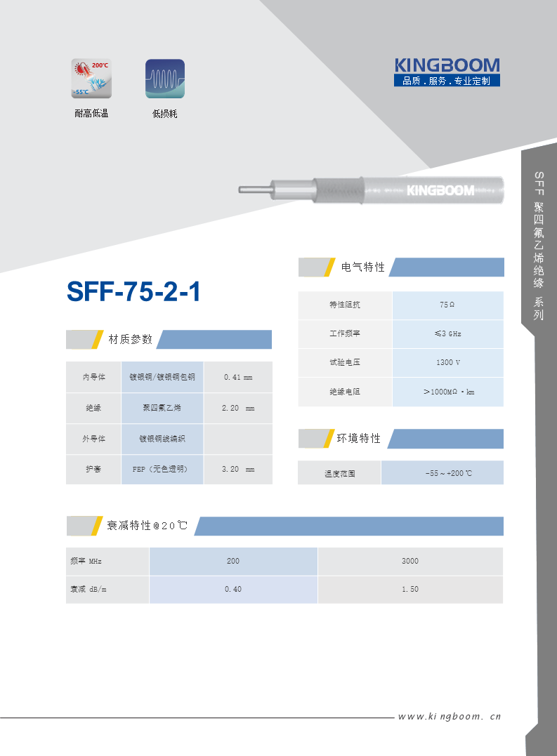This screenshot has height=756, width=557.
Task: Click the 内导体 row label
Action: point(93,377)
